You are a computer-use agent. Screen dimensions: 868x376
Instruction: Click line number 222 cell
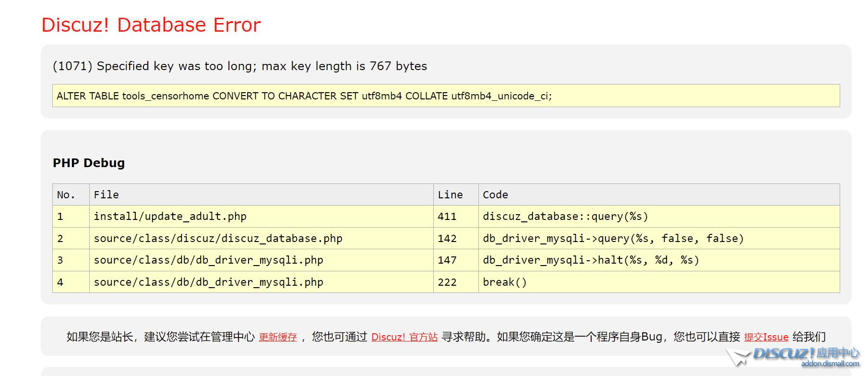pyautogui.click(x=447, y=282)
